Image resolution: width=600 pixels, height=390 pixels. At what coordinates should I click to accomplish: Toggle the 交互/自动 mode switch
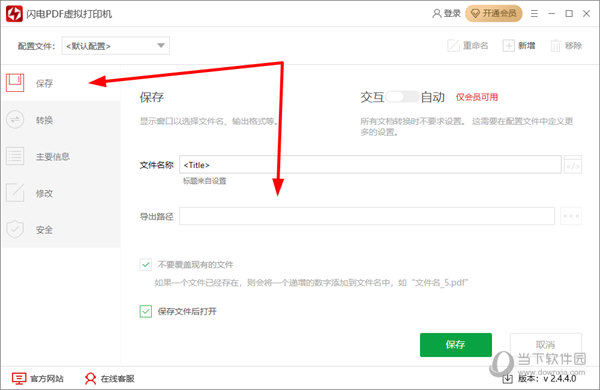pyautogui.click(x=402, y=97)
